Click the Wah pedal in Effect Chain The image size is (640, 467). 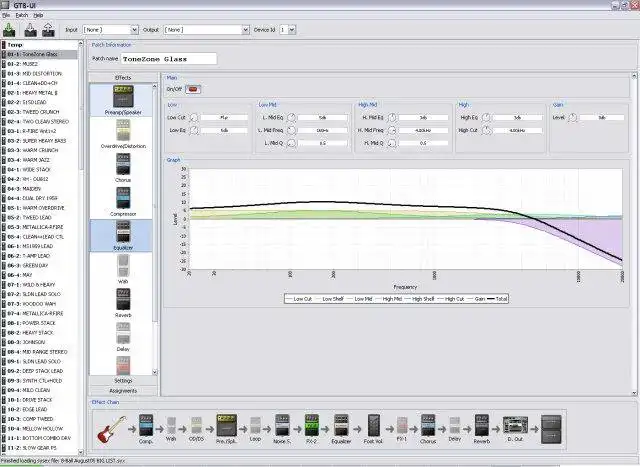171,427
